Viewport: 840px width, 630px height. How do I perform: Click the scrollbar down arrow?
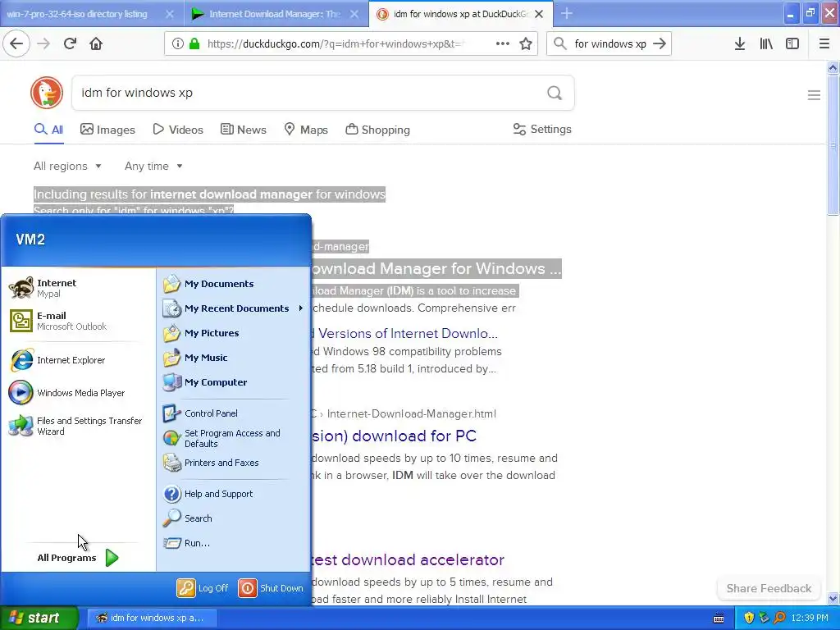click(x=833, y=598)
